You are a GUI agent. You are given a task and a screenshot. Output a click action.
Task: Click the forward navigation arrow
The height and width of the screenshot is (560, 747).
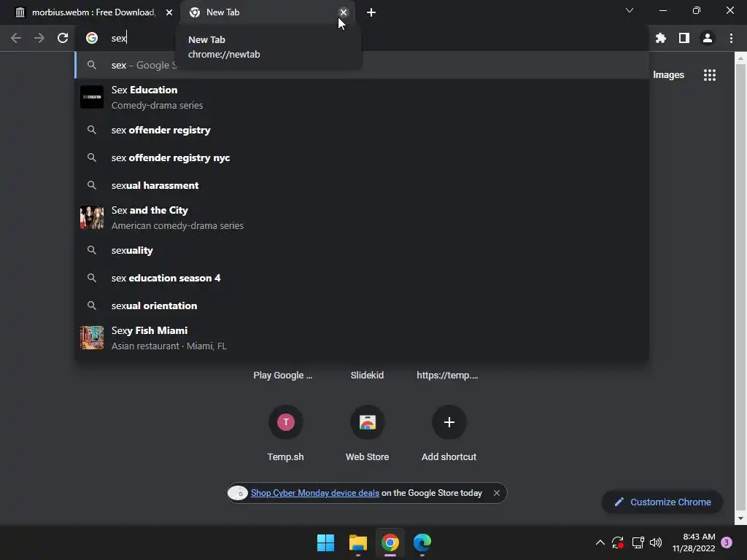(x=39, y=38)
